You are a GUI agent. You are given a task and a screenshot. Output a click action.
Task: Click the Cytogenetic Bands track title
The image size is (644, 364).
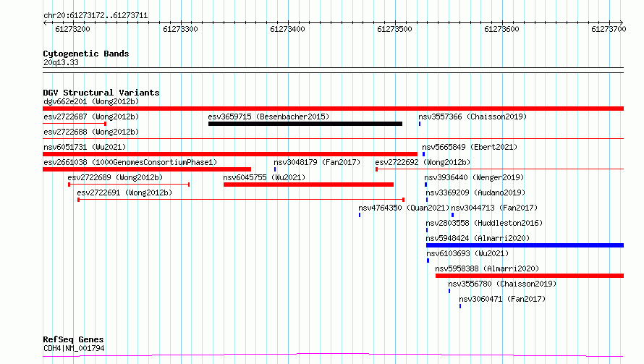point(86,54)
